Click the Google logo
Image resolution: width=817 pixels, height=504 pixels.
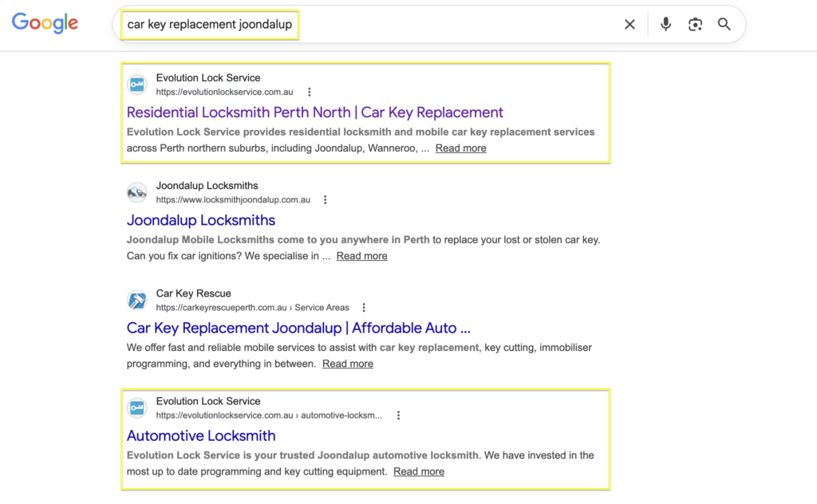tap(45, 23)
